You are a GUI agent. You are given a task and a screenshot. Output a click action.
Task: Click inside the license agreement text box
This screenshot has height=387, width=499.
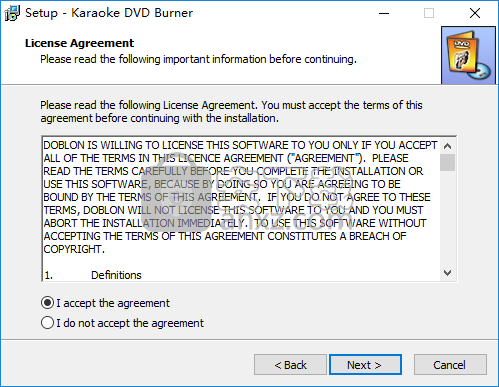coord(241,209)
